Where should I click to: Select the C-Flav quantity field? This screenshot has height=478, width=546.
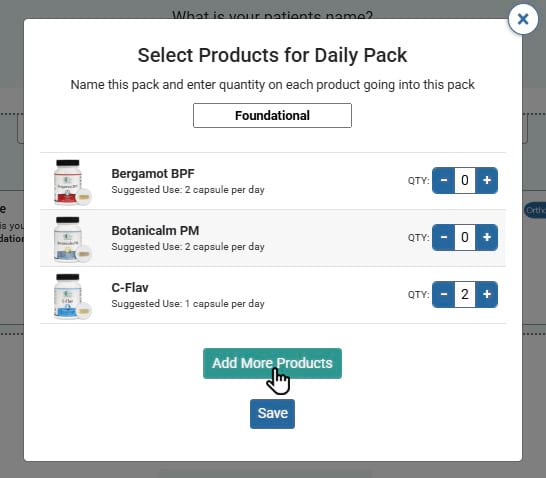pos(465,295)
